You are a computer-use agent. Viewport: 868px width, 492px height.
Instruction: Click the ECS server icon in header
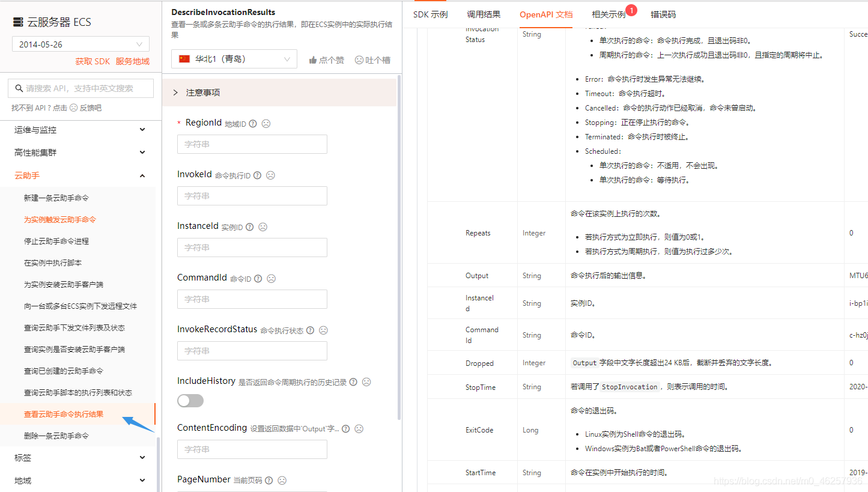[18, 22]
